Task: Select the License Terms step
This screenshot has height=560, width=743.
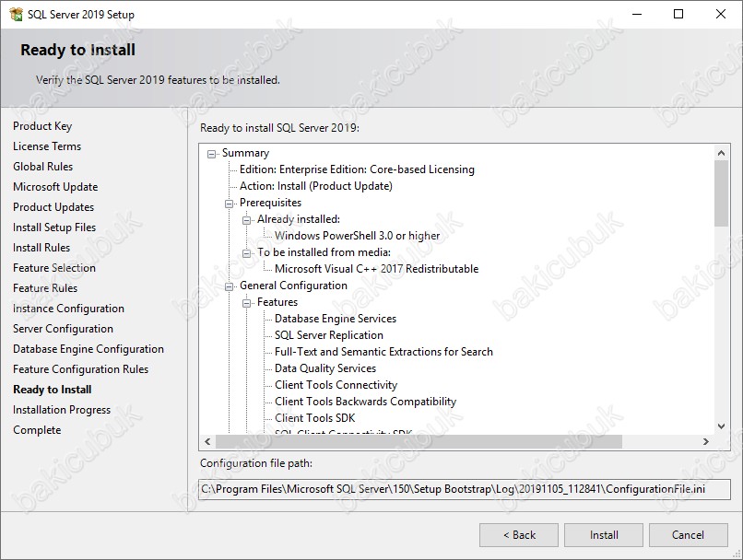Action: click(x=47, y=146)
